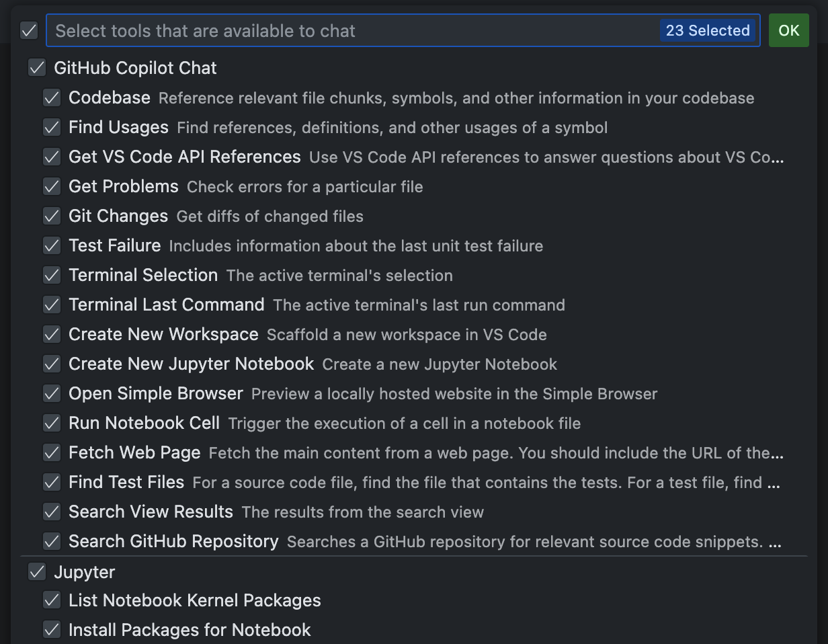The image size is (828, 644).
Task: Click 'Install Packages for Notebook' label
Action: point(190,630)
